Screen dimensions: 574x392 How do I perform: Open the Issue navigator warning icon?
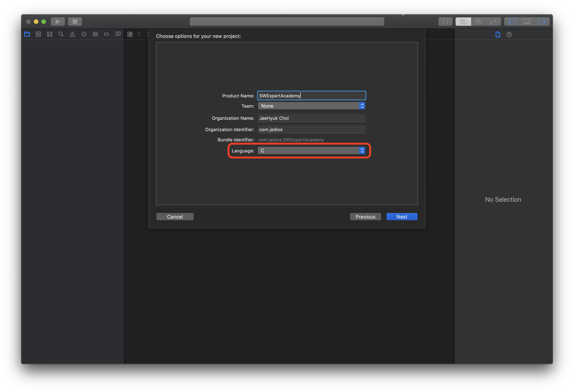click(x=72, y=34)
